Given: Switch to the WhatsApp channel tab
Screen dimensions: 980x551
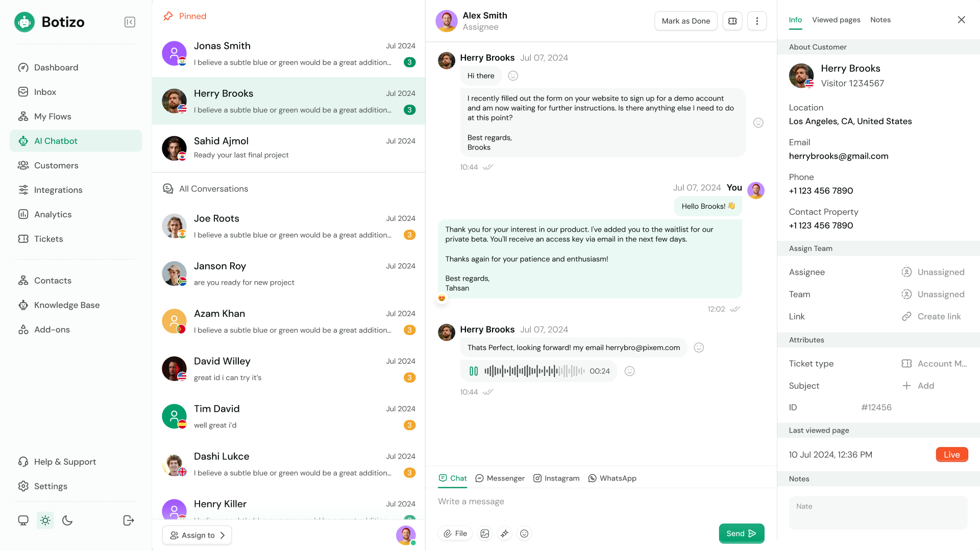Looking at the screenshot, I should tap(612, 478).
